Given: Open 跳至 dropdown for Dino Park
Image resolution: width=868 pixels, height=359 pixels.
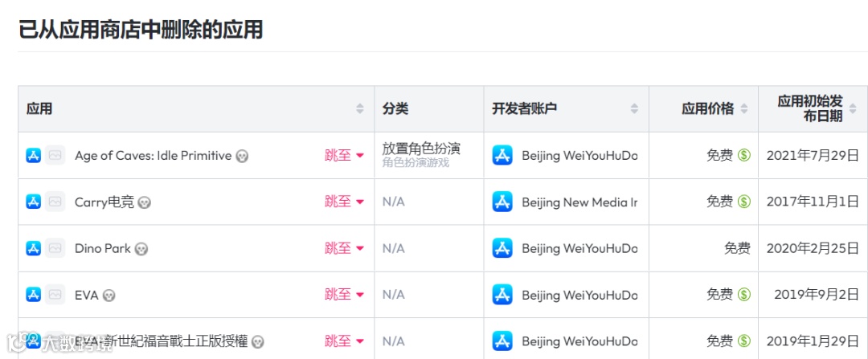Looking at the screenshot, I should pyautogui.click(x=344, y=248).
